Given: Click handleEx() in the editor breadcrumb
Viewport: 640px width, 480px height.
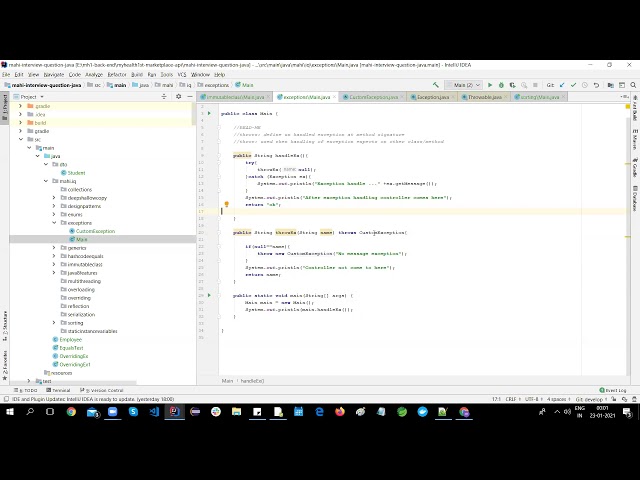Looking at the screenshot, I should [252, 381].
